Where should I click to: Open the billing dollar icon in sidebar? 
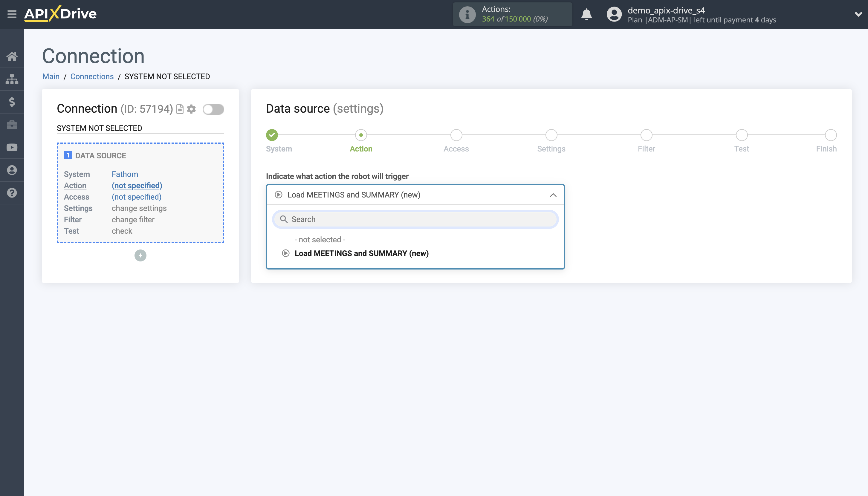(12, 102)
